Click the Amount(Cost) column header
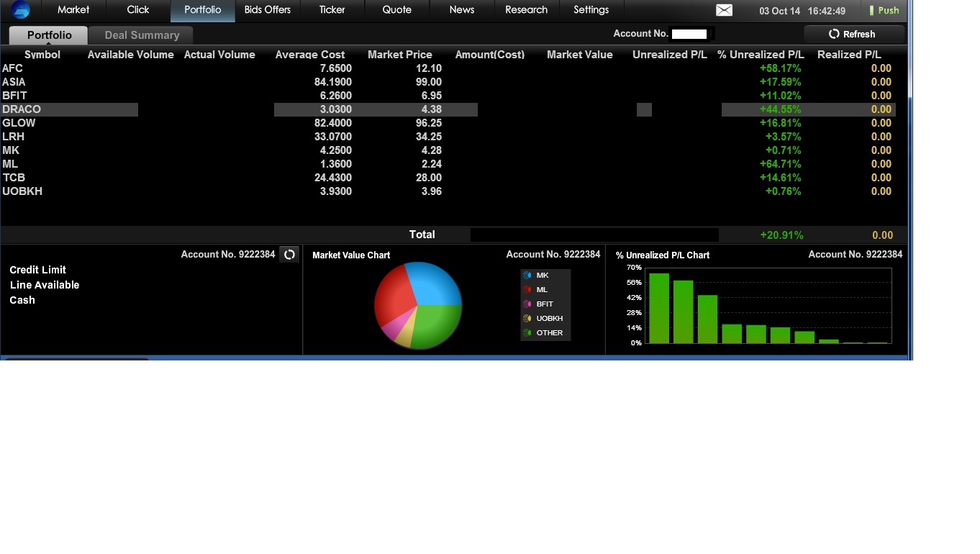Screen dimensions: 980x554 pos(490,55)
